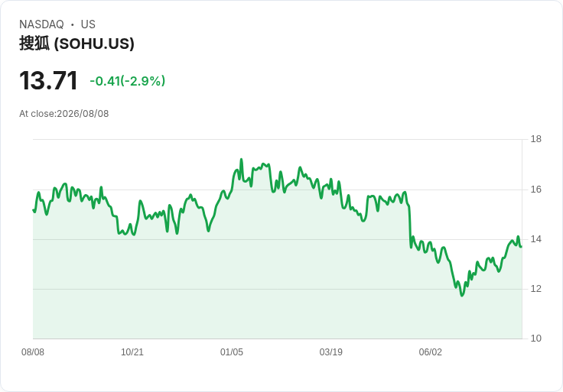Click the 08/08 date axis label
The width and height of the screenshot is (563, 392).
click(x=33, y=352)
